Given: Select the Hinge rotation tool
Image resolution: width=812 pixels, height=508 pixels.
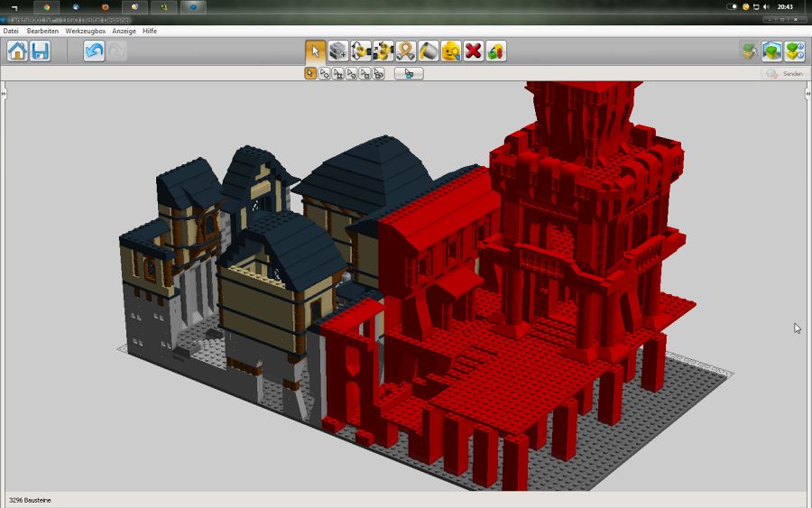Looking at the screenshot, I should (x=361, y=51).
